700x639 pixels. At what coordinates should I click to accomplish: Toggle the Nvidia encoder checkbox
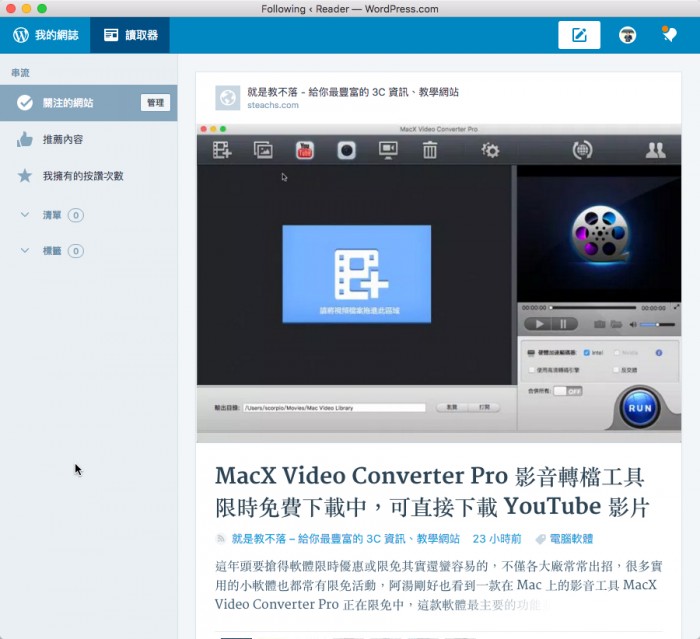pos(617,353)
